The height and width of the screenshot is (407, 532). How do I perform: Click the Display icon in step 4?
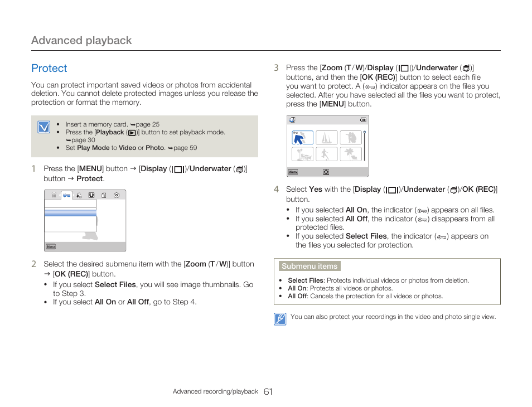(392, 190)
